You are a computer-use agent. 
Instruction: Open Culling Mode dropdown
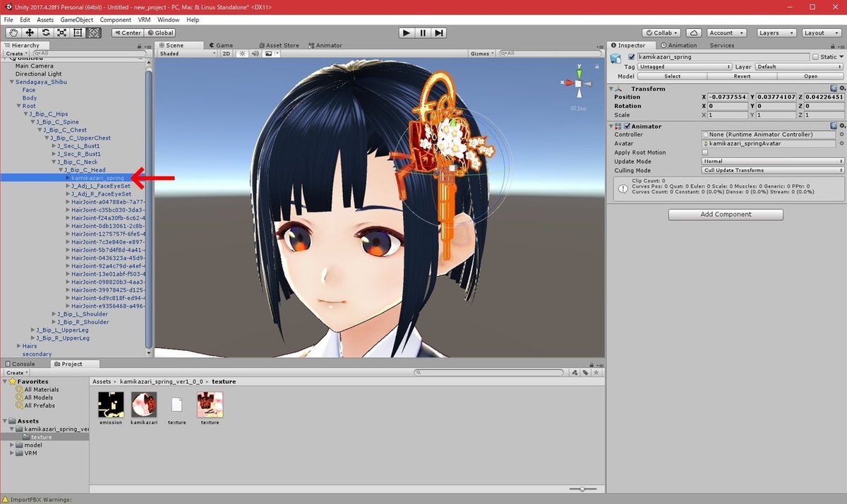[773, 170]
